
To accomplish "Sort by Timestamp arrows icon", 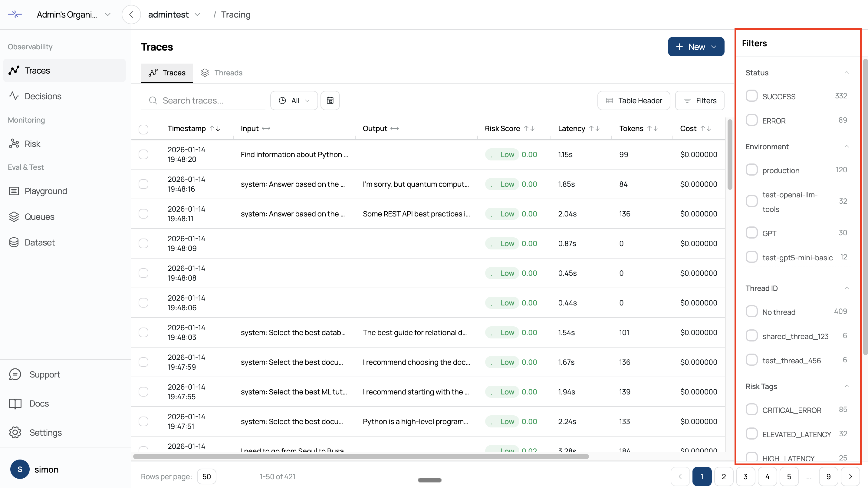I will pyautogui.click(x=215, y=128).
